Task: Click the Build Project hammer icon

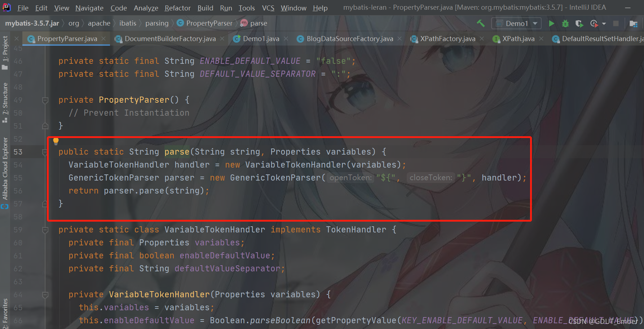Action: [481, 23]
